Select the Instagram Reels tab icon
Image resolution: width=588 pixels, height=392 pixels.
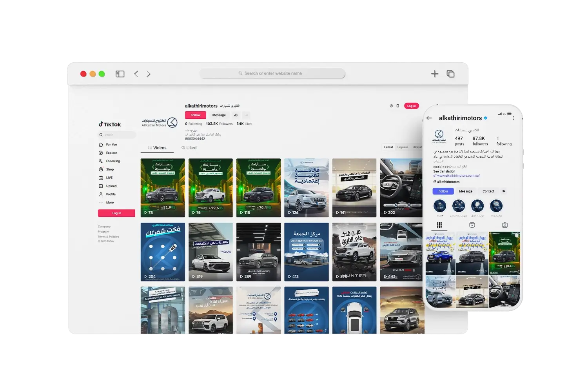pyautogui.click(x=472, y=225)
